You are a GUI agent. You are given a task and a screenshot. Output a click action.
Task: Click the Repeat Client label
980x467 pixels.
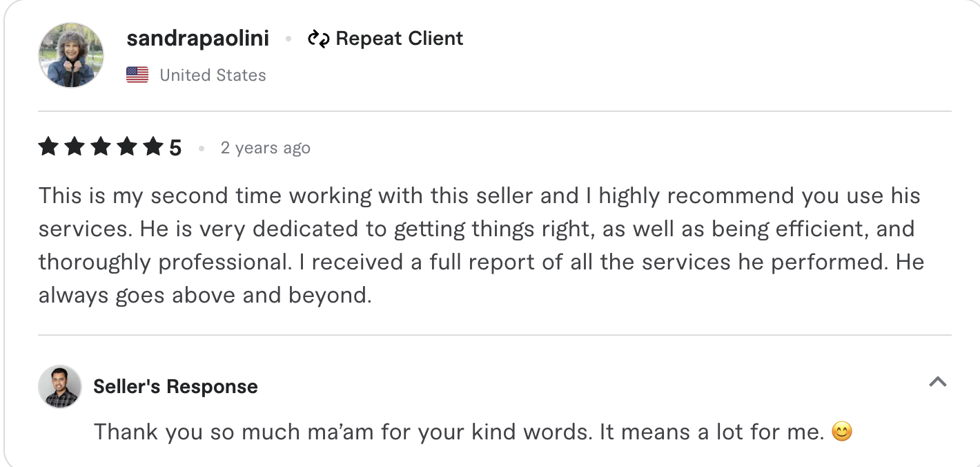coord(399,38)
